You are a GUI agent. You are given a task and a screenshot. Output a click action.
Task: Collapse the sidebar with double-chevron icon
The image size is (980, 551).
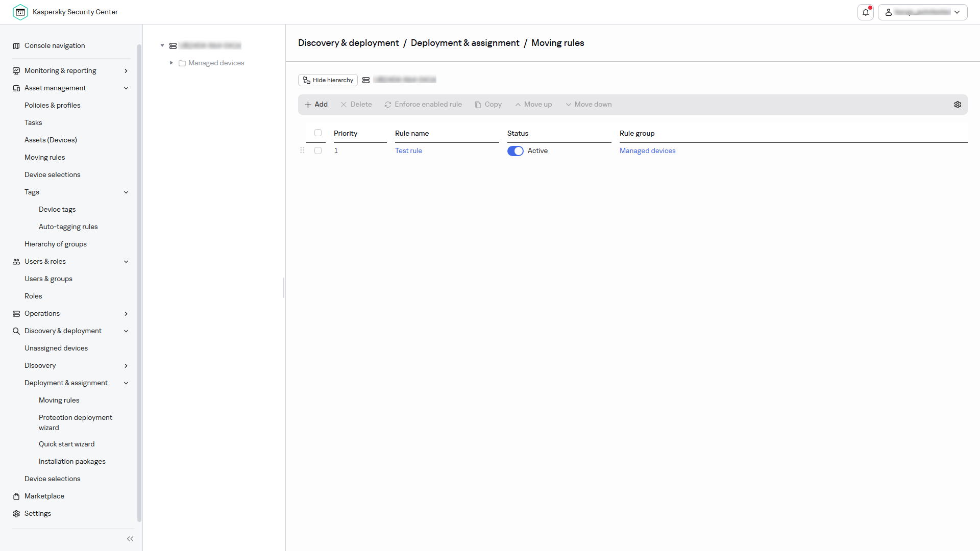130,539
